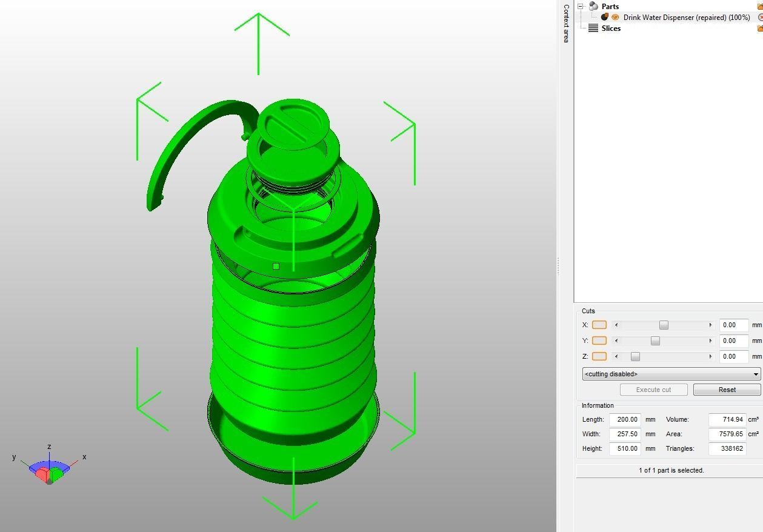
Task: Click the Volume value 714.94
Action: 727,419
